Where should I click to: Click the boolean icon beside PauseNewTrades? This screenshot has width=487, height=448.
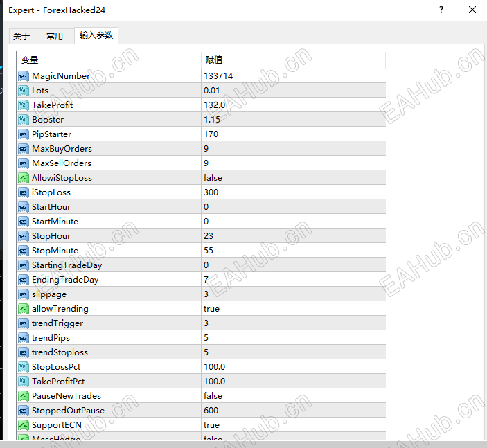[24, 396]
